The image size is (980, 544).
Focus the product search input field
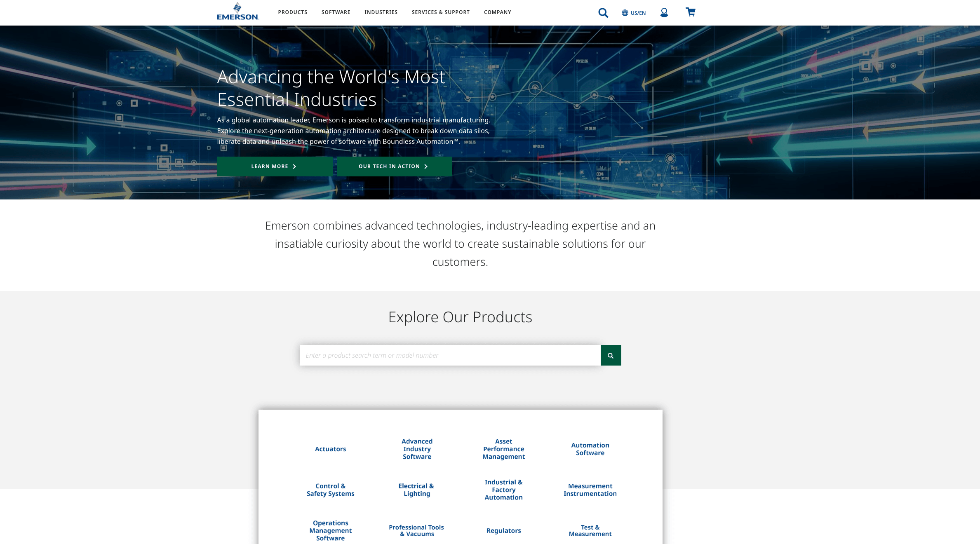(x=449, y=355)
